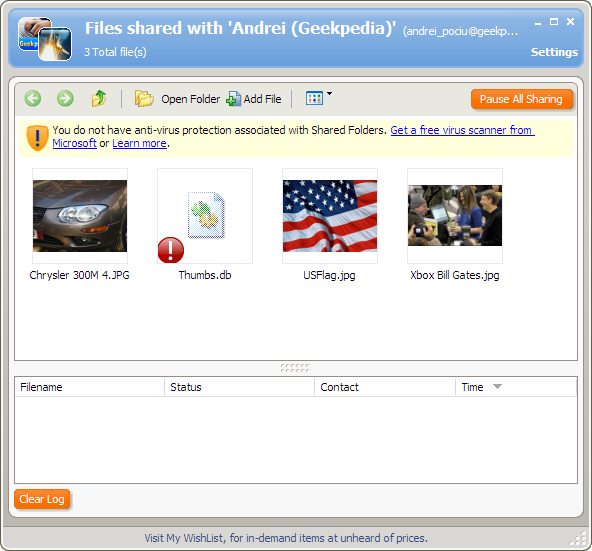Click the antivirus warning shield icon
This screenshot has width=592, height=551.
point(37,137)
